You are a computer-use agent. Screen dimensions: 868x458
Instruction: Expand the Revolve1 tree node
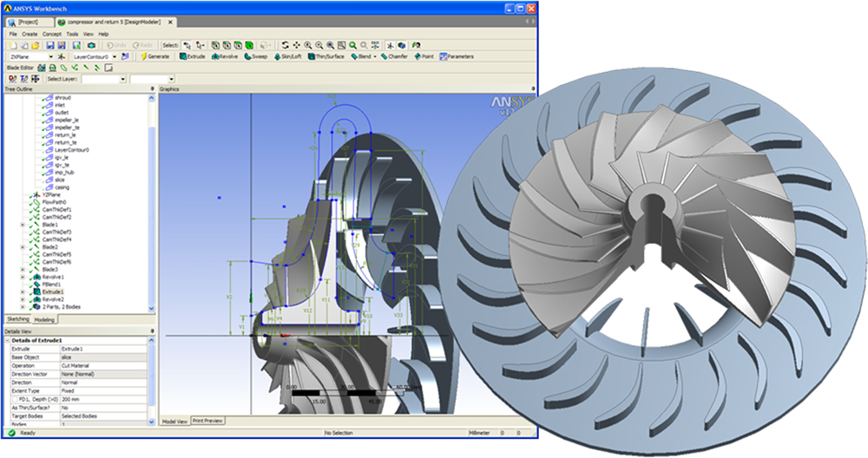23,277
